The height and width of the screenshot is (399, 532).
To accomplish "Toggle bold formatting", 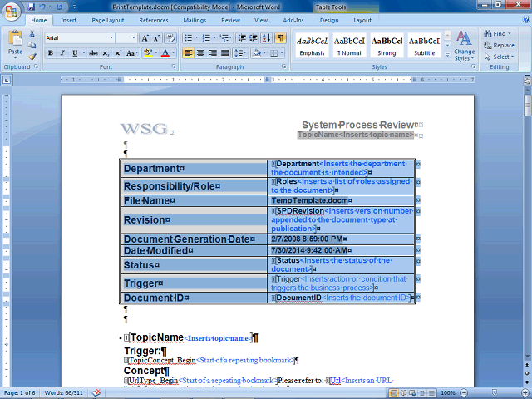I will point(51,53).
